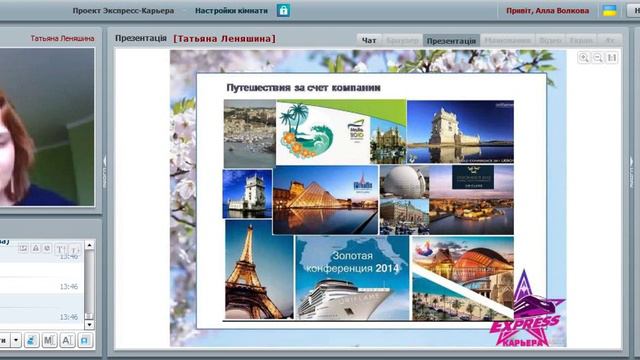Select the Презентація tab
This screenshot has height=360, width=640.
[451, 40]
